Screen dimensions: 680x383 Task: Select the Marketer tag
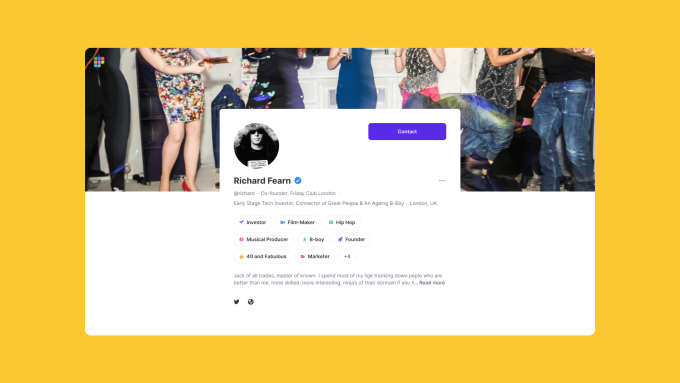tap(315, 256)
